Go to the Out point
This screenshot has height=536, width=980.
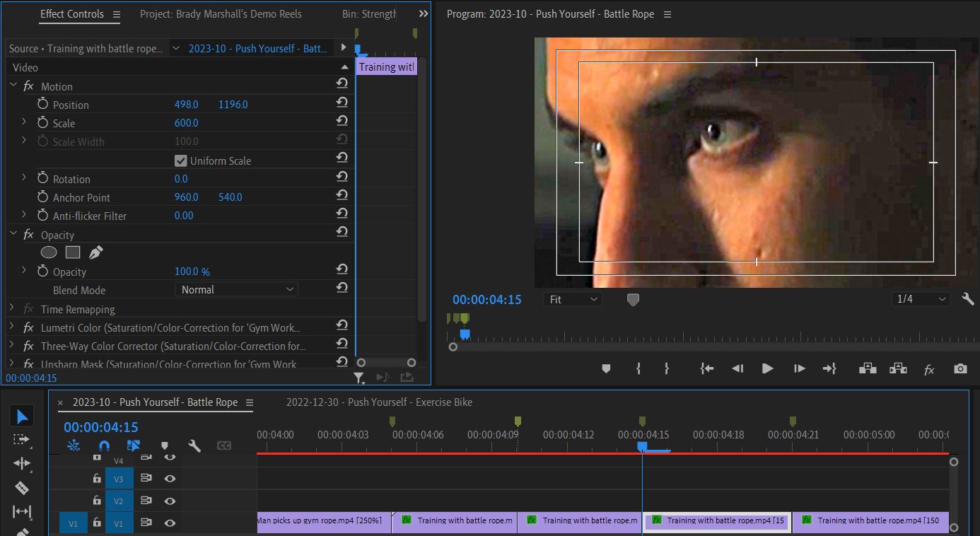pyautogui.click(x=830, y=368)
